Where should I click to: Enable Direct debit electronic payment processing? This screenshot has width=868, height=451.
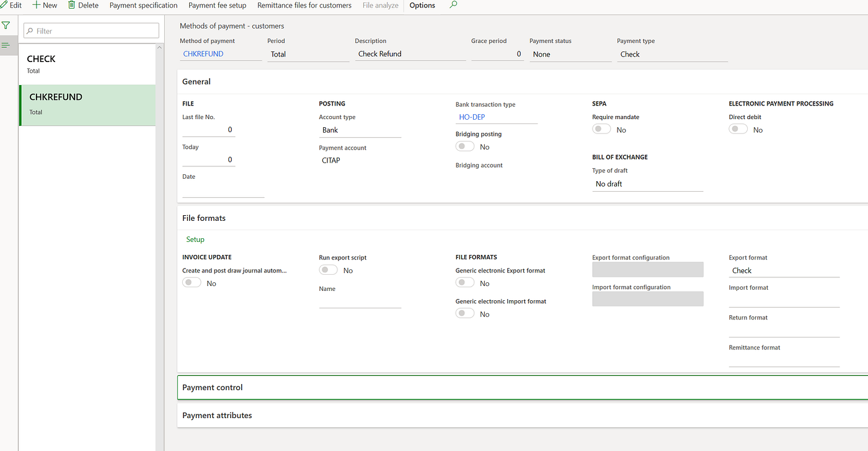[x=737, y=128]
